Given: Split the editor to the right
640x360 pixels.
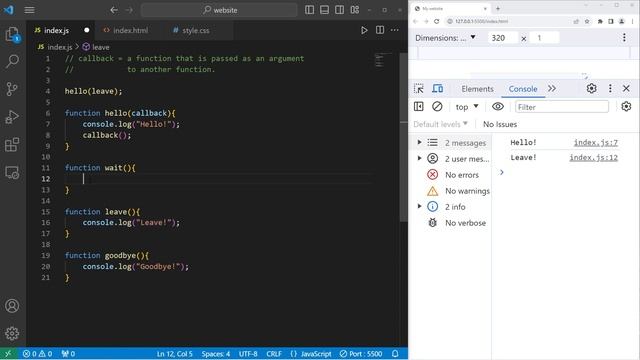Looking at the screenshot, I should pos(380,30).
